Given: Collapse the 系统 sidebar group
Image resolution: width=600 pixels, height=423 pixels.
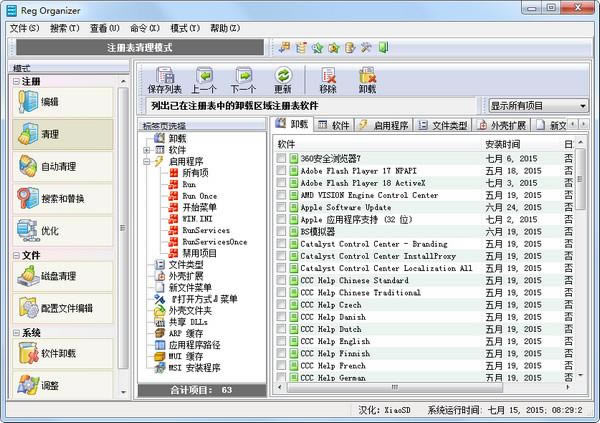Looking at the screenshot, I should [x=16, y=333].
